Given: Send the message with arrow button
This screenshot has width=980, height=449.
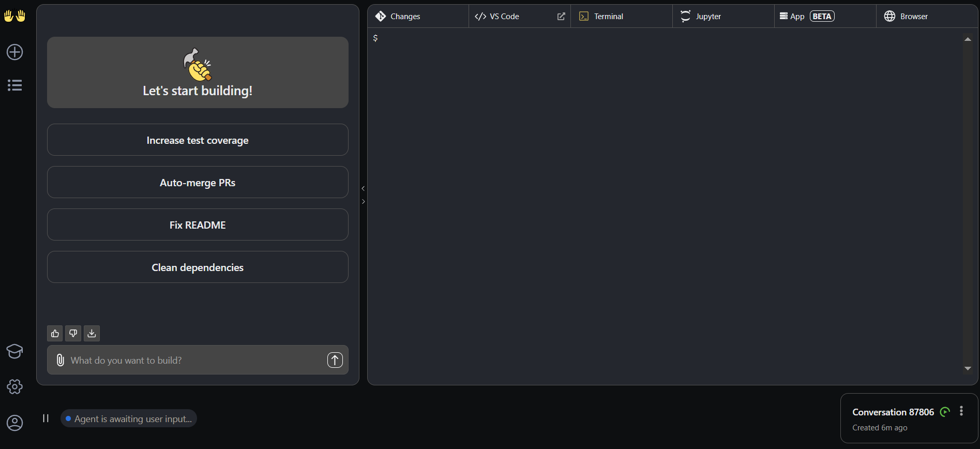Looking at the screenshot, I should coord(335,360).
